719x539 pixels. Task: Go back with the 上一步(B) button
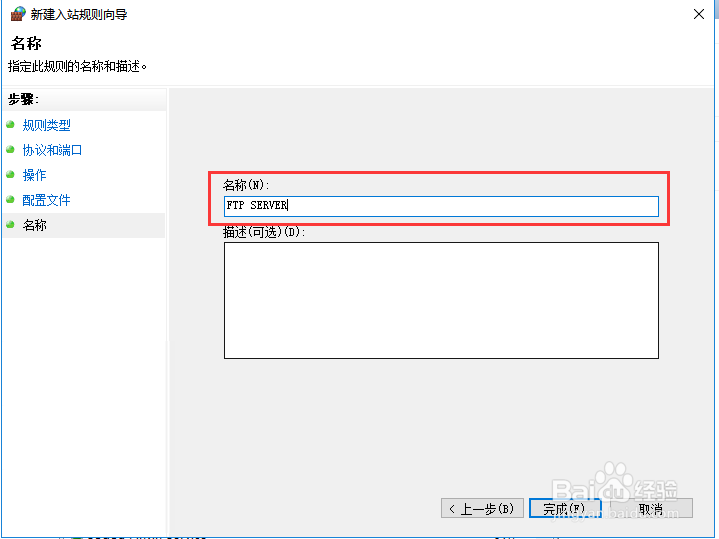[482, 508]
